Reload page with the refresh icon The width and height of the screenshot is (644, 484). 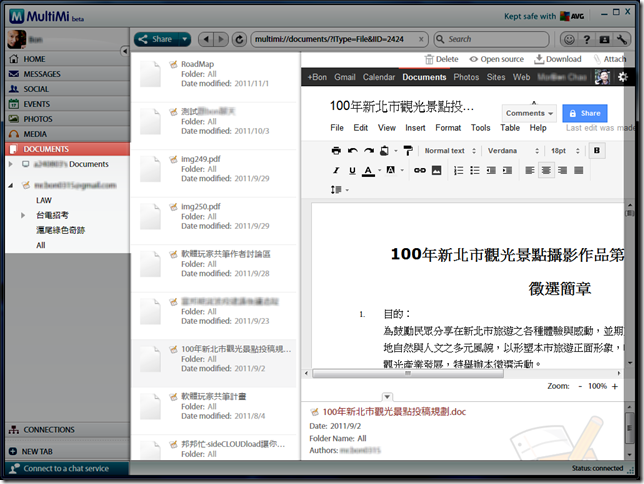(x=239, y=39)
